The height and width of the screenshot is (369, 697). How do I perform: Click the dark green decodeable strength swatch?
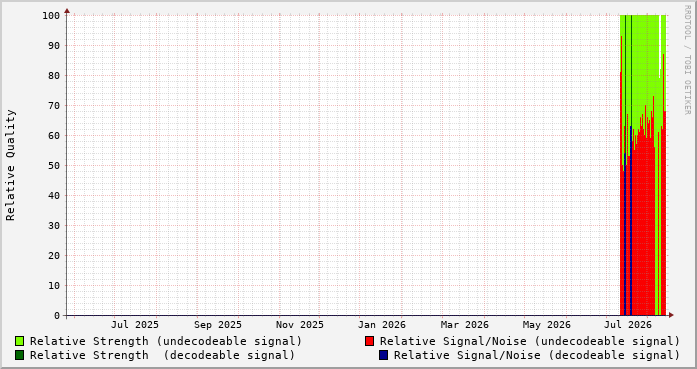[x=20, y=355]
